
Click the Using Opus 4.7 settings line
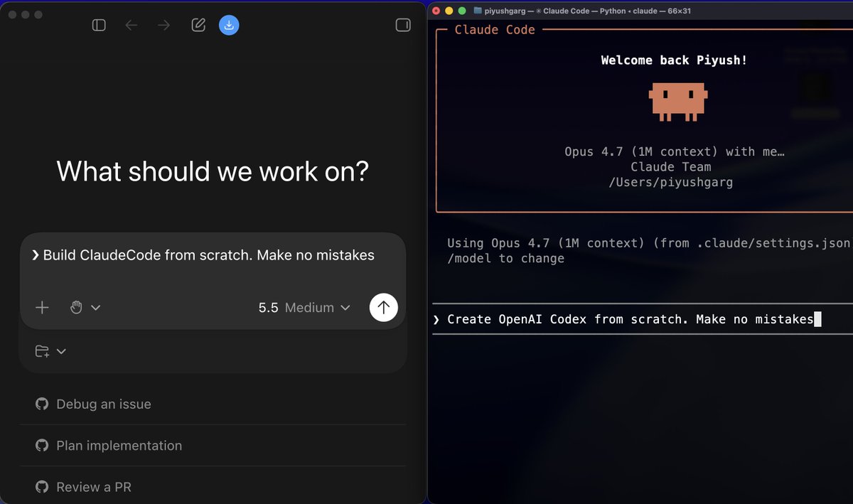point(648,243)
